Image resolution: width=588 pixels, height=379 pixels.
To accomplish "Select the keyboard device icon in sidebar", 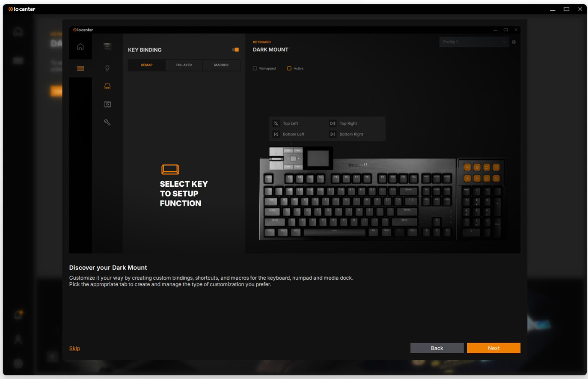I will (80, 68).
